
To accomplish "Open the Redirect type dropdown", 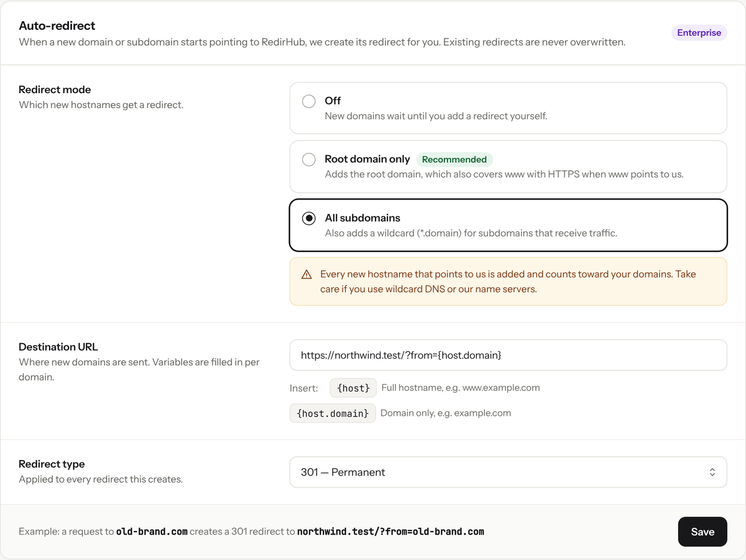I will [x=508, y=472].
